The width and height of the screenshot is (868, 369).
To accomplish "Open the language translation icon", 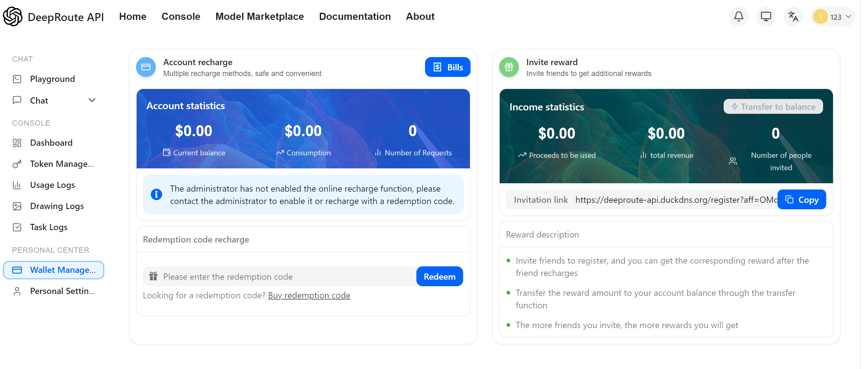I will coord(793,16).
